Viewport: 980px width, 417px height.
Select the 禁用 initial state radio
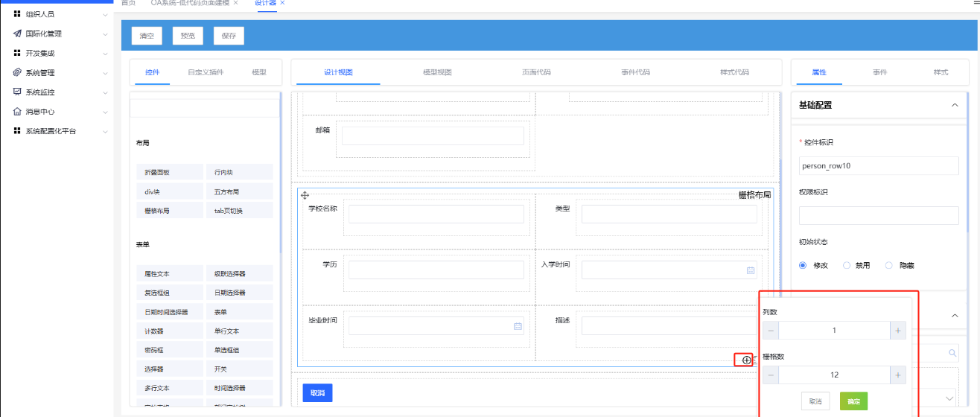[x=847, y=265]
